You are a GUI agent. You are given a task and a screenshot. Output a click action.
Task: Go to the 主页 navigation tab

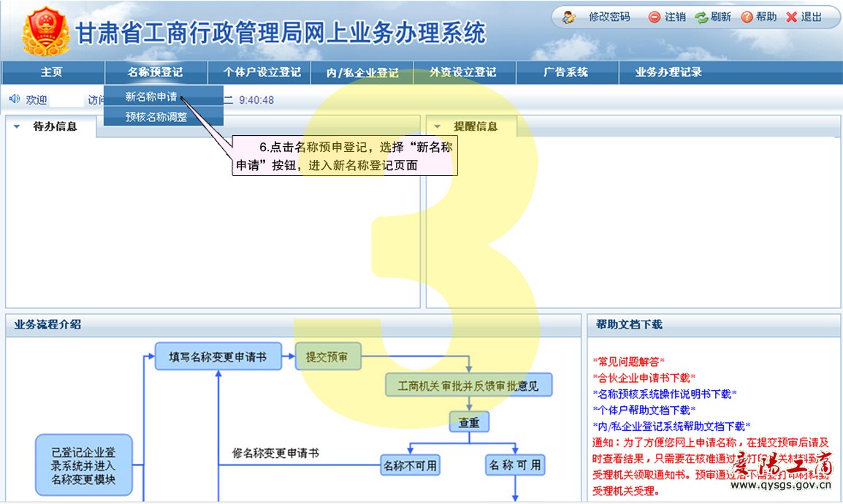point(51,72)
